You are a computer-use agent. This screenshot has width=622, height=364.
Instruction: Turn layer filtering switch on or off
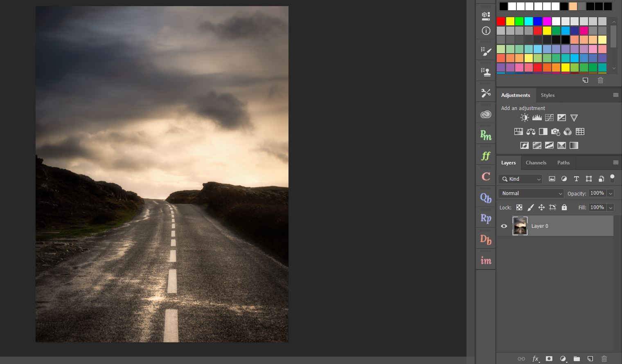click(612, 178)
